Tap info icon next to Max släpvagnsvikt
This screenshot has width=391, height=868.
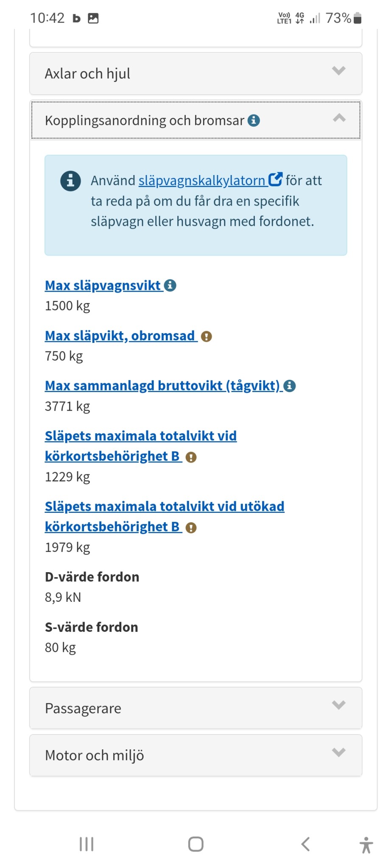(x=170, y=285)
